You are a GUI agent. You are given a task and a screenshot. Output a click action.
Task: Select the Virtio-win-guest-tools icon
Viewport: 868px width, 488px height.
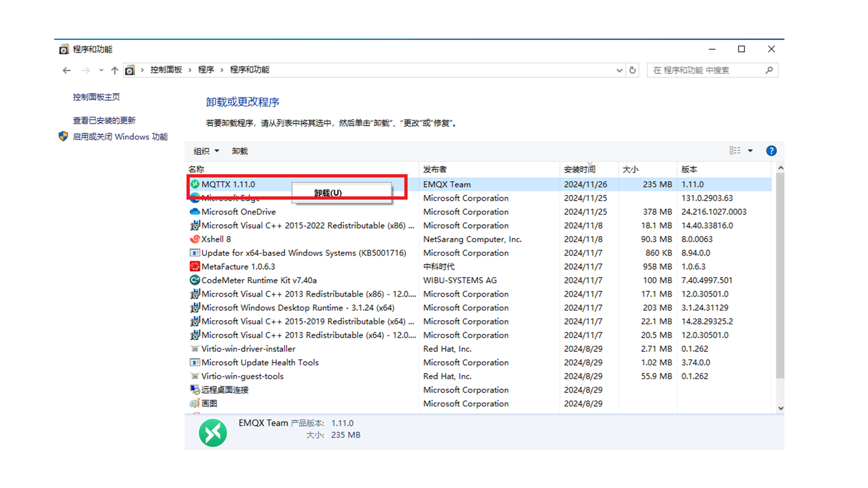tap(195, 376)
